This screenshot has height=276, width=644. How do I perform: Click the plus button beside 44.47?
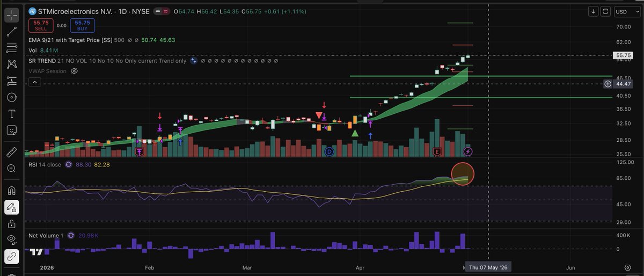[x=608, y=84]
